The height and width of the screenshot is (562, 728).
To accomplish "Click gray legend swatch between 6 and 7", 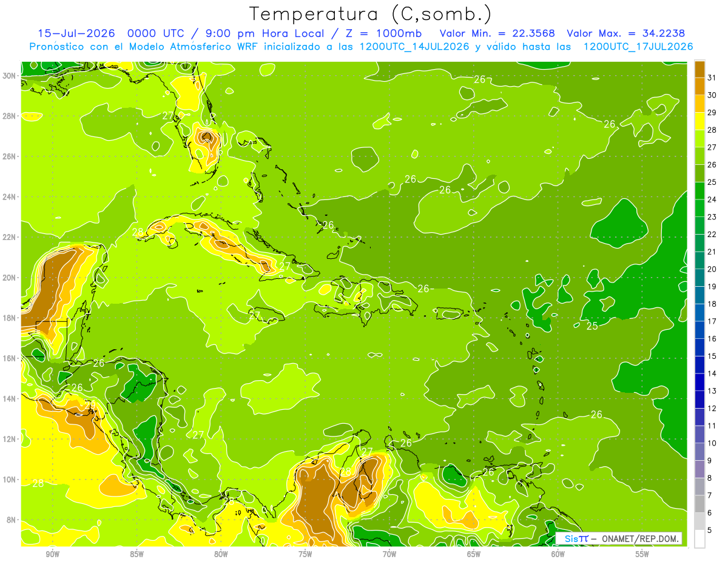I will point(699,504).
